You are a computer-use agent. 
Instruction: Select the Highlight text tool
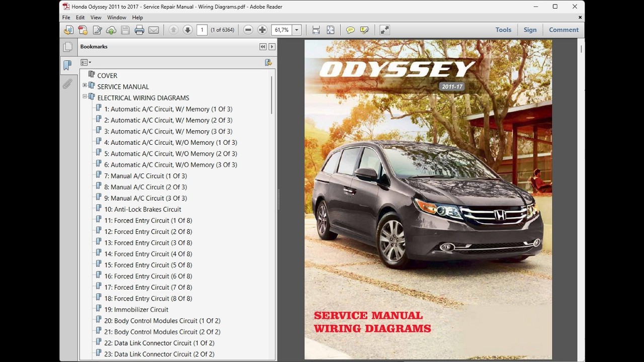[365, 30]
